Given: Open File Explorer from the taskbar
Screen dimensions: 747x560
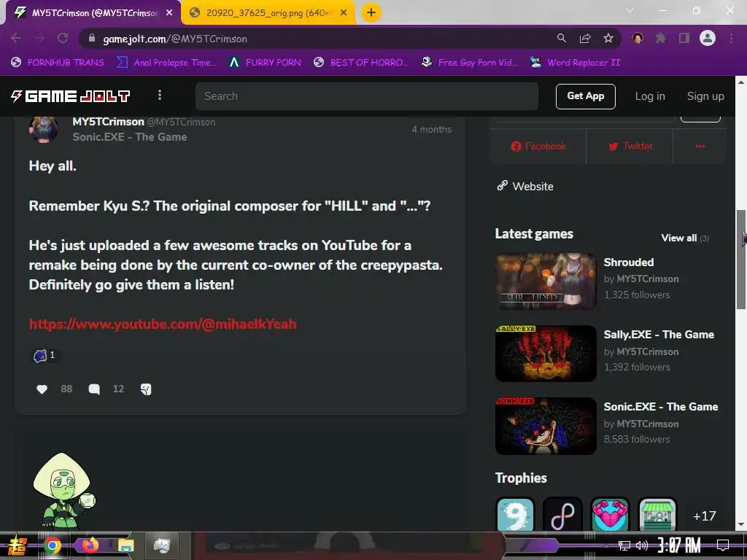Looking at the screenshot, I should point(125,545).
